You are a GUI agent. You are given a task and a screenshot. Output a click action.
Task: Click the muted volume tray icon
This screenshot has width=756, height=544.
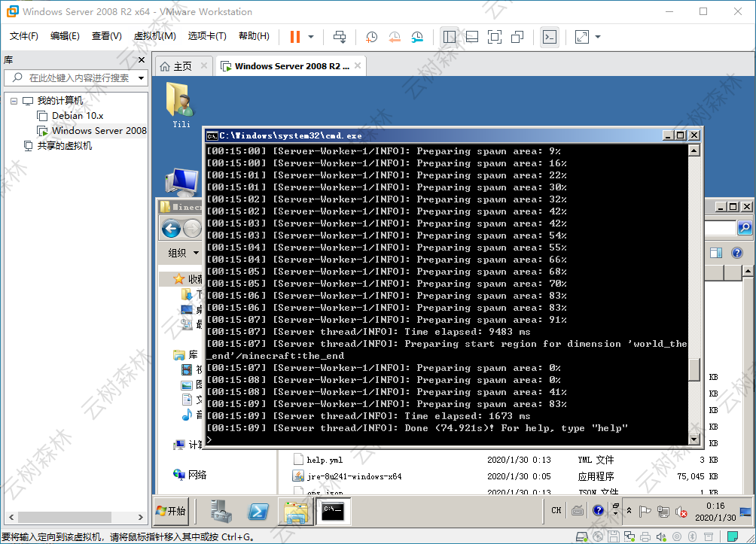[x=681, y=512]
